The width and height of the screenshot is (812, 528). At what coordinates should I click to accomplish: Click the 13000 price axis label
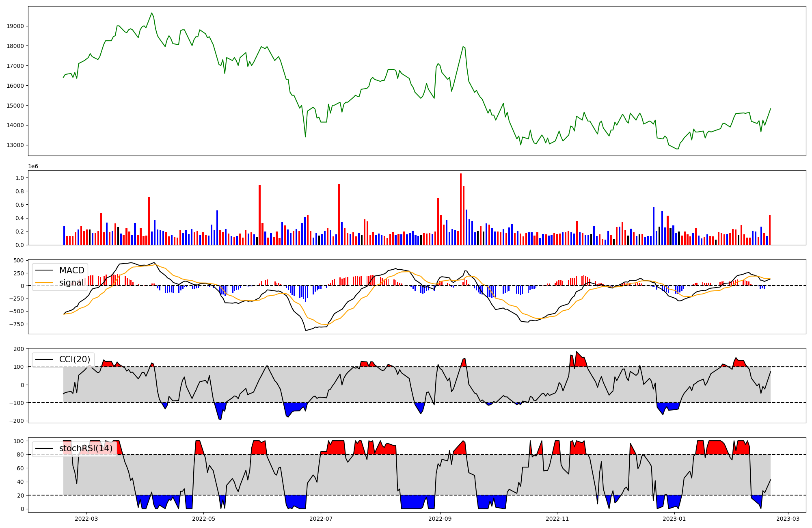coord(15,145)
